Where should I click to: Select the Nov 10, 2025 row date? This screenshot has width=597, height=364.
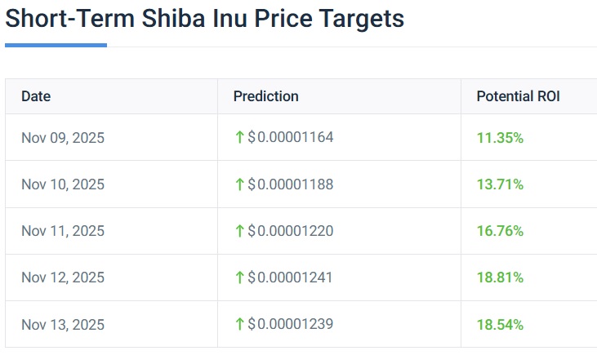tap(63, 184)
